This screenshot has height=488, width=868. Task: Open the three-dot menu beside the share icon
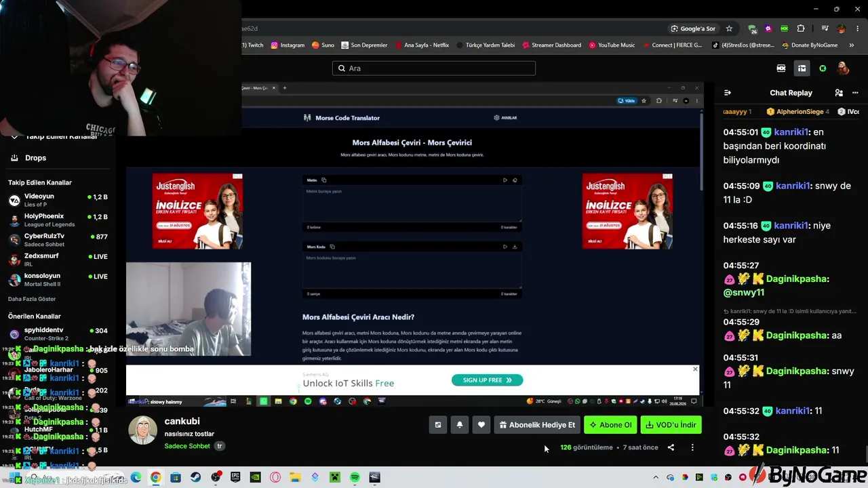tap(692, 447)
